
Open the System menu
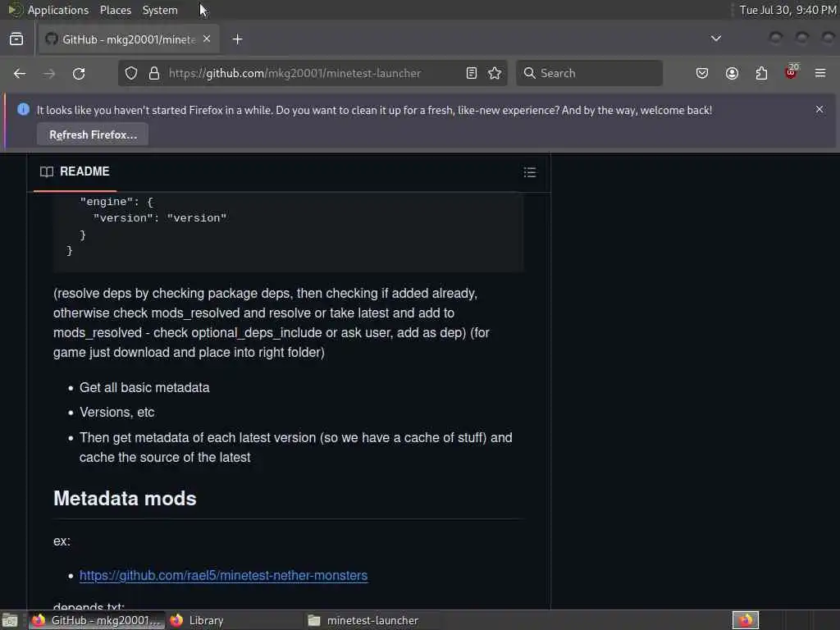coord(160,10)
